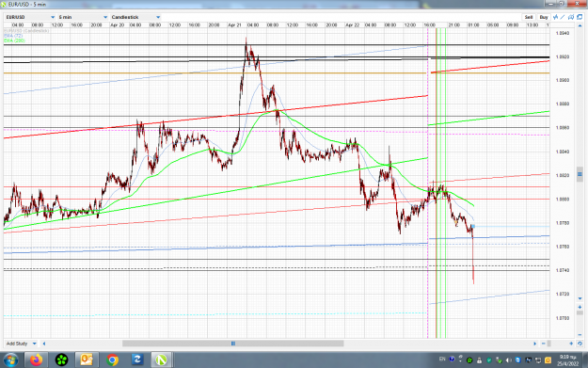Click the network tray icon

pos(538,360)
